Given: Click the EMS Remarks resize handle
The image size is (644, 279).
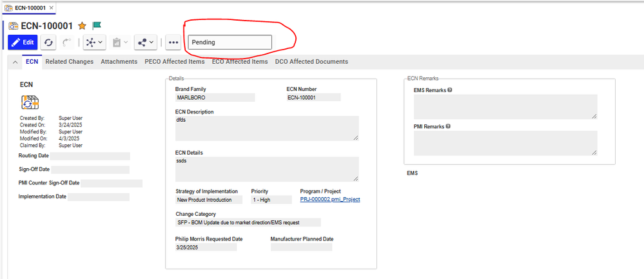Looking at the screenshot, I should pos(594,116).
